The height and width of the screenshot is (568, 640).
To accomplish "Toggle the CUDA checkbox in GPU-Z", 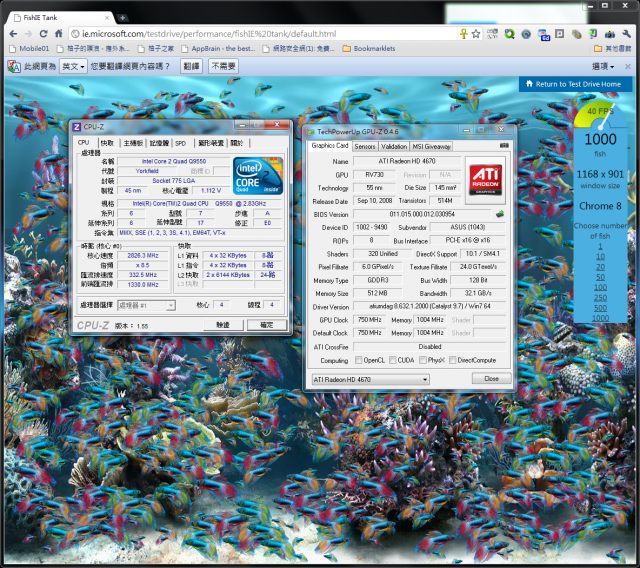I will coord(392,360).
